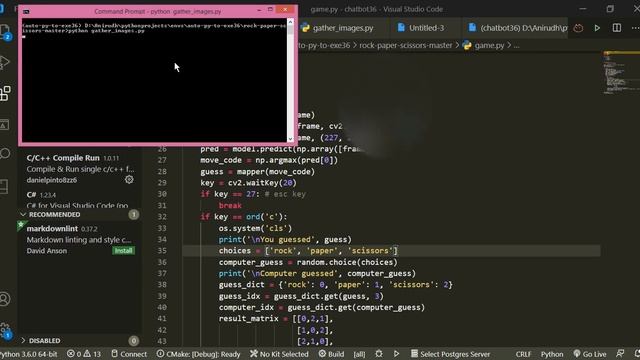
Task: Click the Command Prompt title bar icon
Action: coord(26,11)
